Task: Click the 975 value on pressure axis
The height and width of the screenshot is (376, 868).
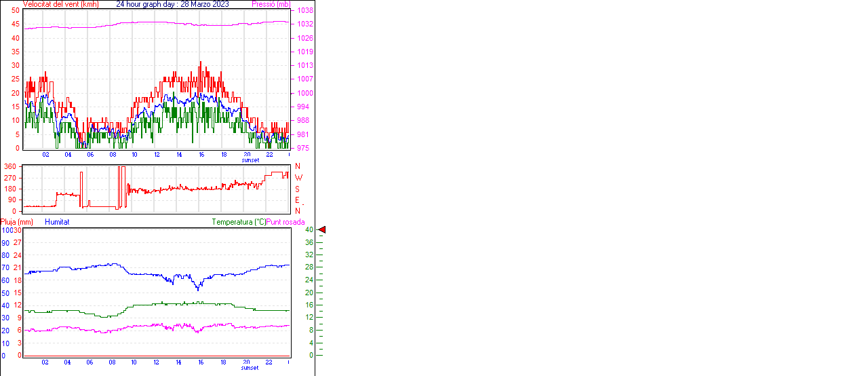Action: pos(304,148)
